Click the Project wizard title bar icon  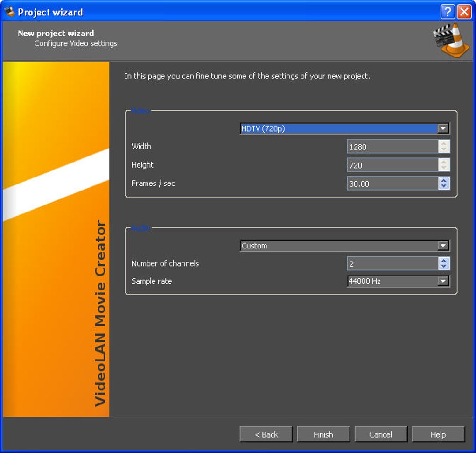[x=9, y=12]
